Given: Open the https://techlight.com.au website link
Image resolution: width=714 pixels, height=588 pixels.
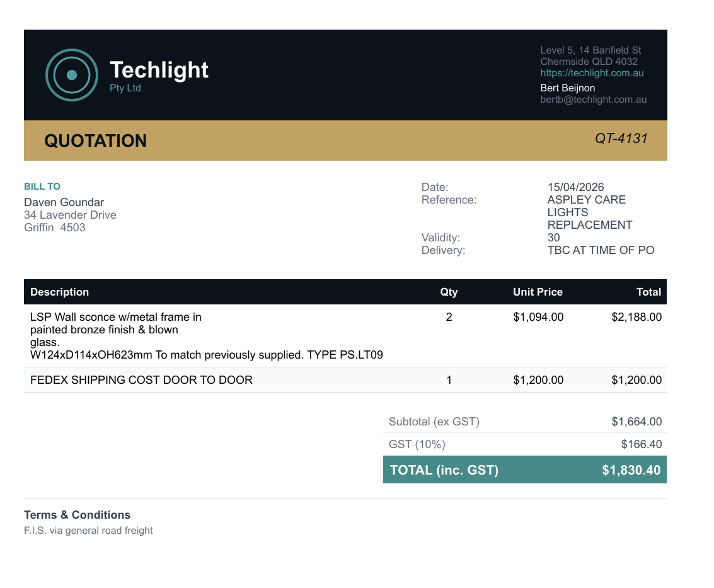Looking at the screenshot, I should (x=592, y=73).
